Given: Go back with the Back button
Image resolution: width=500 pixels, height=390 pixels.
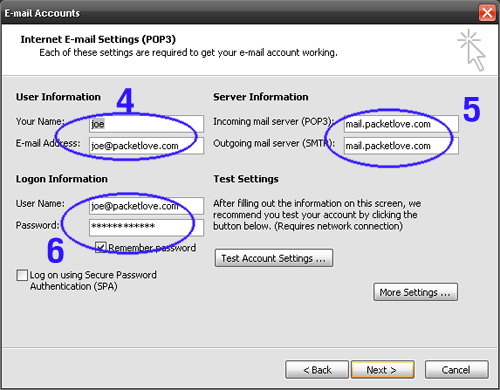Looking at the screenshot, I should click(317, 369).
